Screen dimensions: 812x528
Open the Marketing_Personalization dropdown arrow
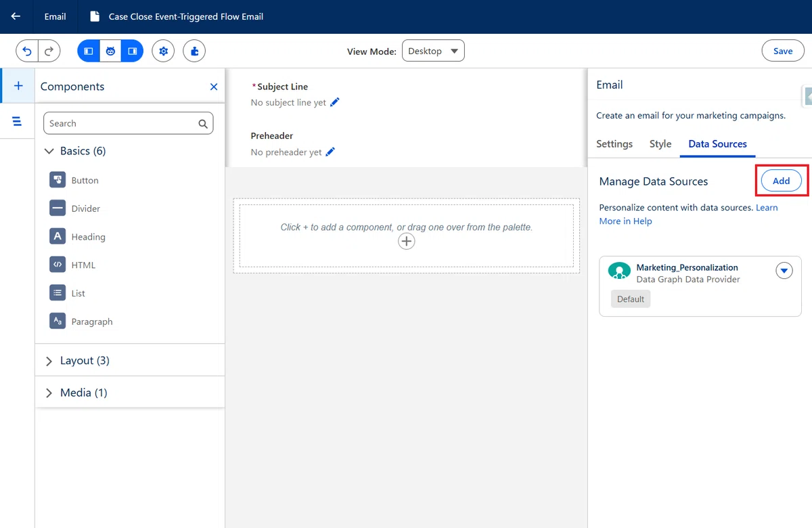pyautogui.click(x=784, y=271)
